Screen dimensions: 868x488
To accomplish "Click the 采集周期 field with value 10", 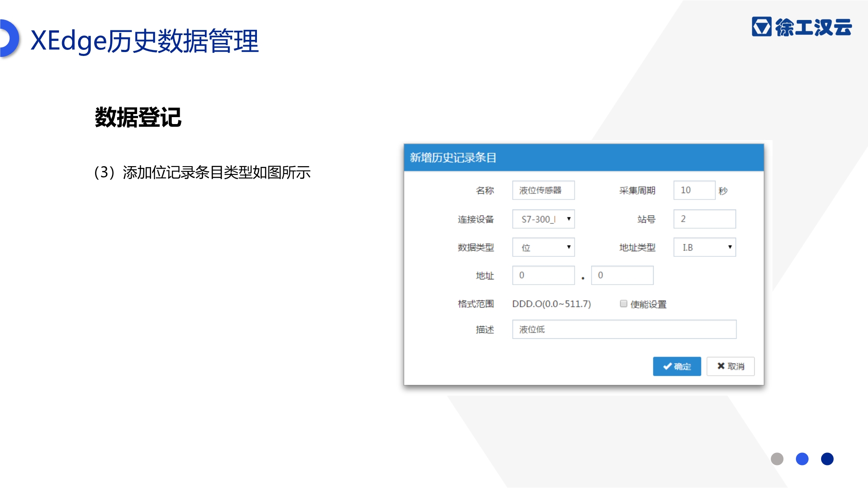I will pos(694,190).
